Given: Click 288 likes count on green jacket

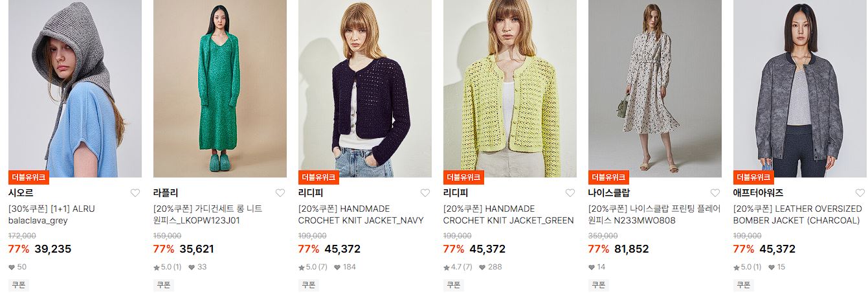Looking at the screenshot, I should 490,267.
